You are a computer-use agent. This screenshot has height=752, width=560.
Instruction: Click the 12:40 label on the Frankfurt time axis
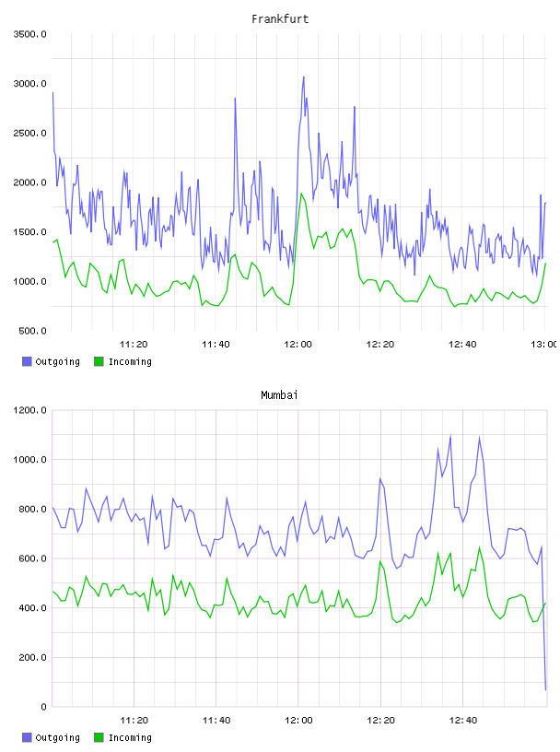pos(462,344)
